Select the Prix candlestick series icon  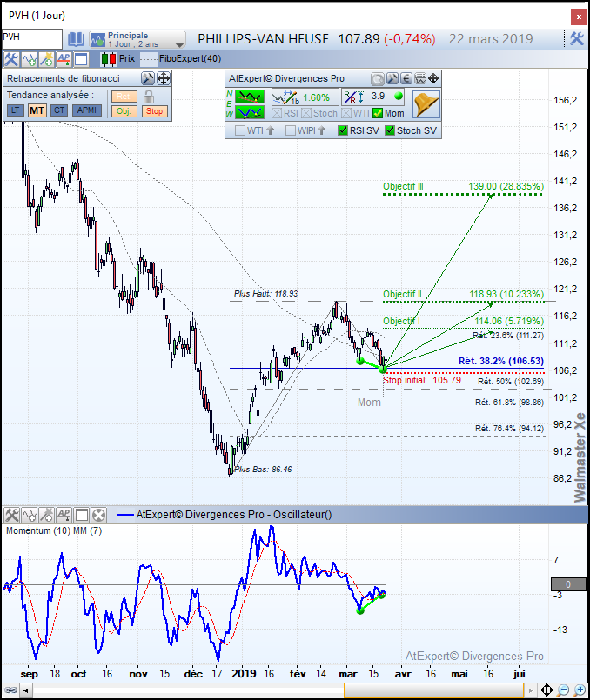click(108, 59)
